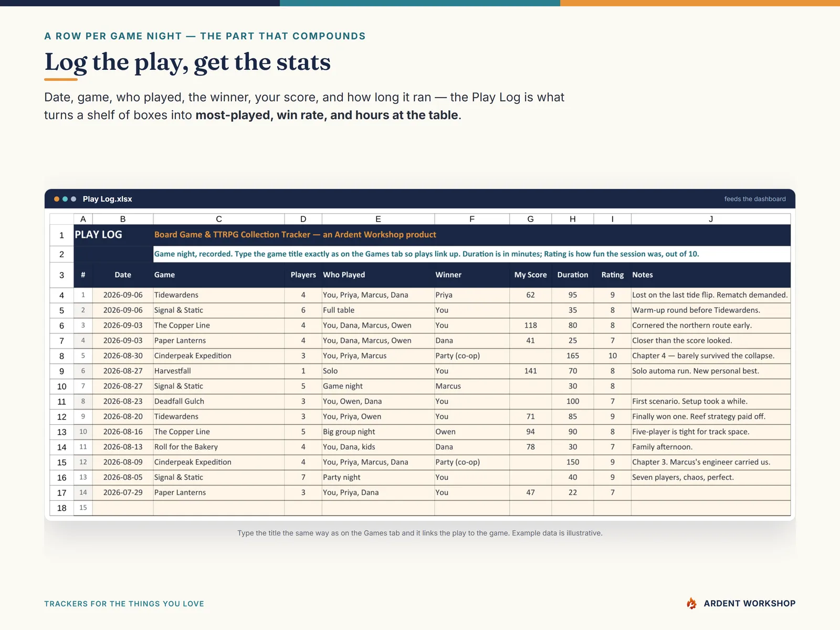Viewport: 840px width, 630px height.
Task: Click the note 'Cornered the northern route early.'
Action: pos(711,325)
